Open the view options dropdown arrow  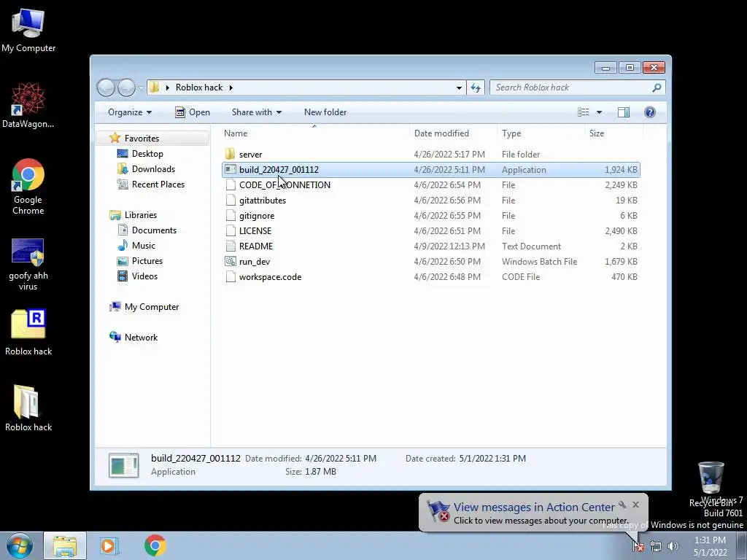pyautogui.click(x=599, y=112)
